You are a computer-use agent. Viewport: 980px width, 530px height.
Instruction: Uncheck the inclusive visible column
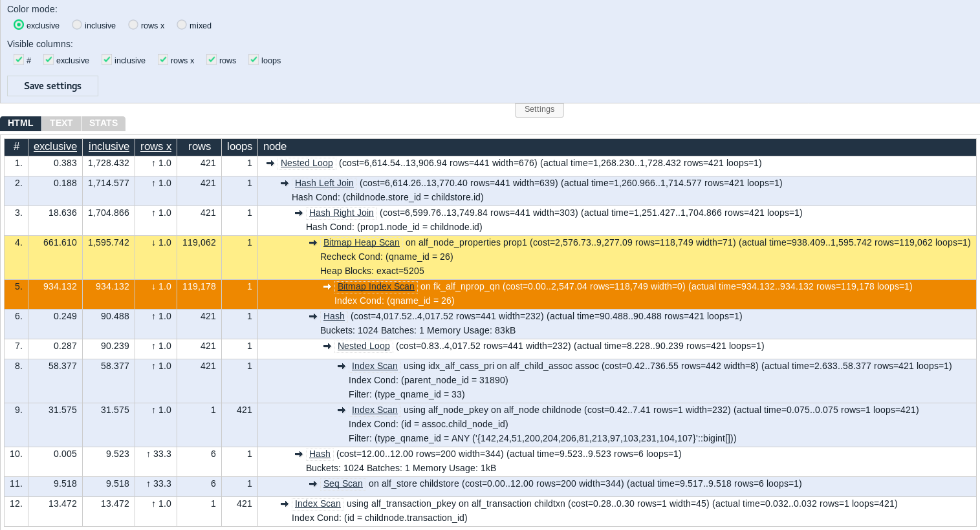point(107,59)
